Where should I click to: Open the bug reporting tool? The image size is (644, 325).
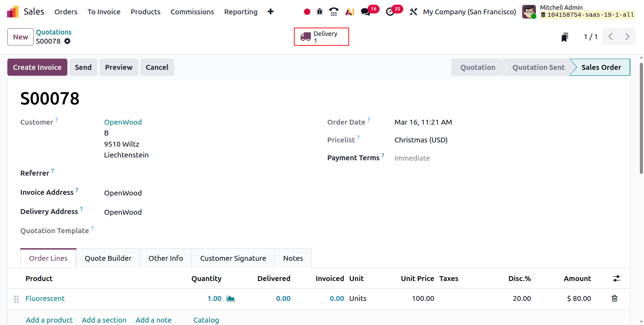pyautogui.click(x=319, y=12)
